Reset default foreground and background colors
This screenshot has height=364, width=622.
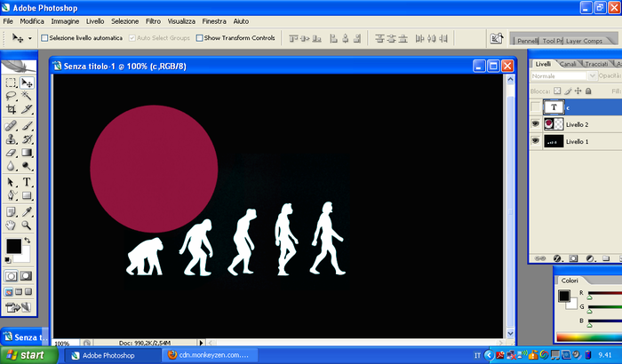pyautogui.click(x=7, y=260)
